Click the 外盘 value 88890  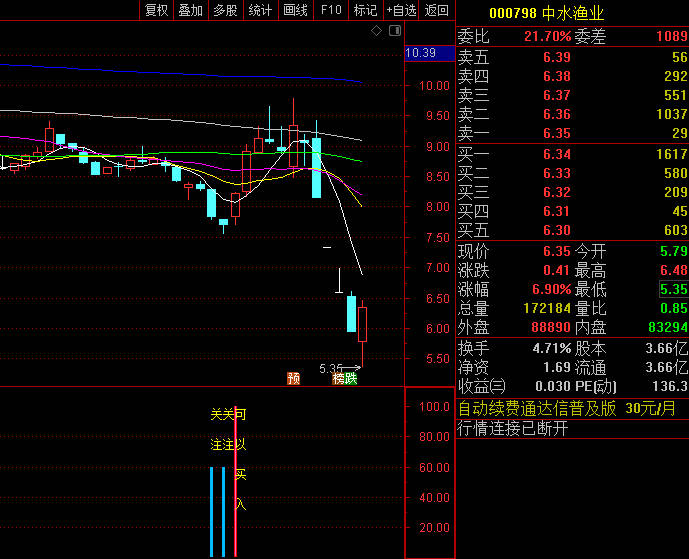click(551, 327)
